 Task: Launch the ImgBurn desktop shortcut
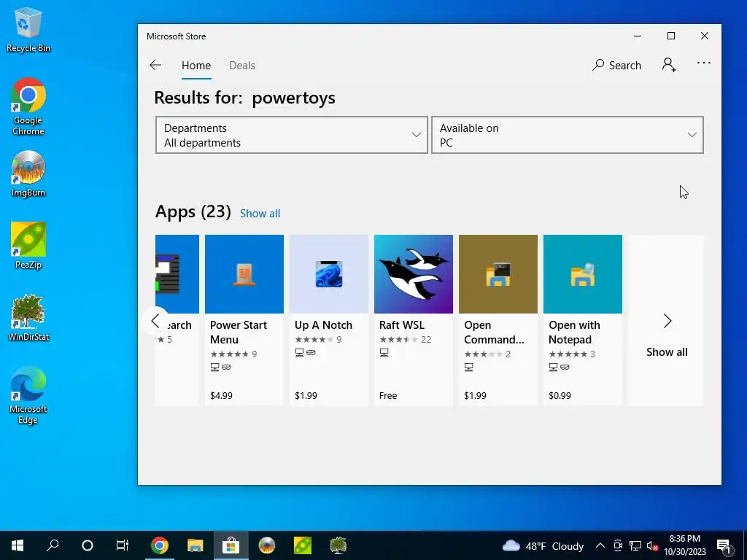tap(28, 174)
